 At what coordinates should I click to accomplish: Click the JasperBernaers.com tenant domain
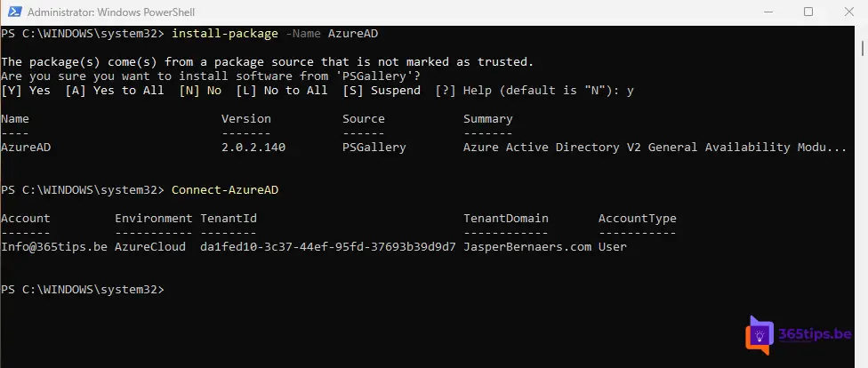click(x=527, y=247)
